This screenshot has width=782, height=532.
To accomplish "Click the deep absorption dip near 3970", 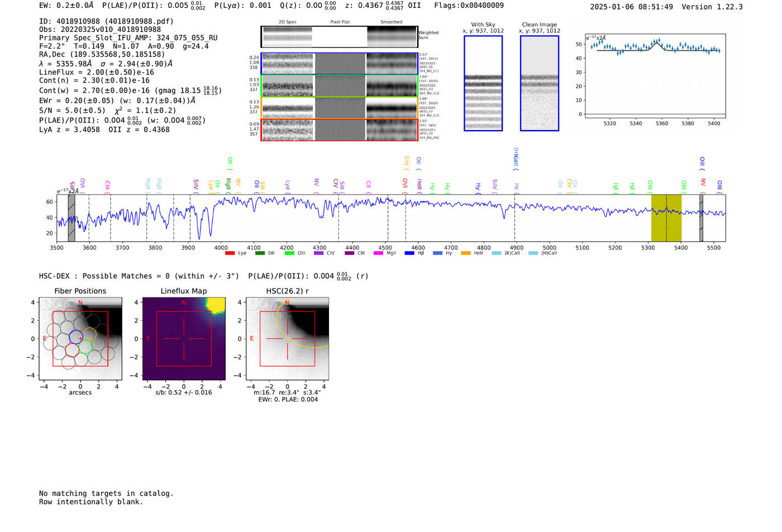I will (210, 223).
